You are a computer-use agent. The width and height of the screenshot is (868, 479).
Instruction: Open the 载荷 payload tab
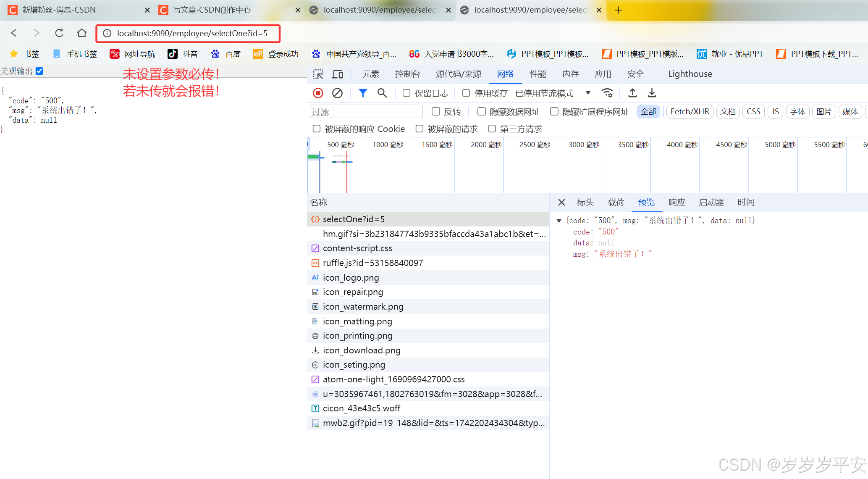[616, 202]
